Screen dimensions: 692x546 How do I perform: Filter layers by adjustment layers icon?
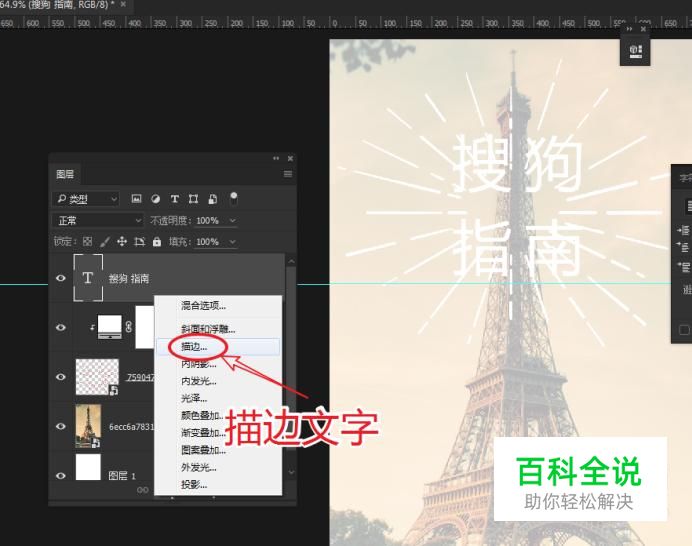155,199
